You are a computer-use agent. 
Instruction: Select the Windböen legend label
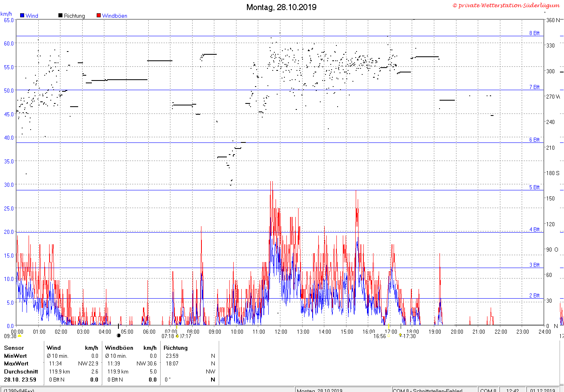pyautogui.click(x=114, y=16)
